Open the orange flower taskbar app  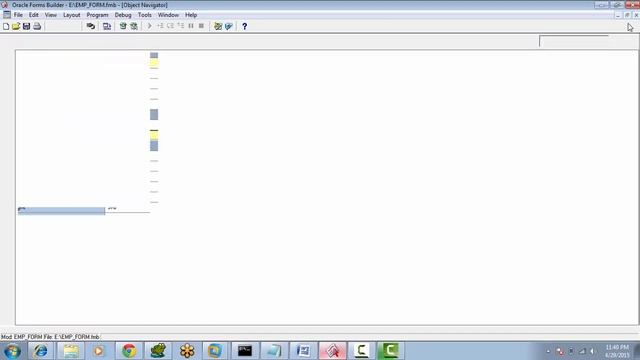[x=187, y=351]
